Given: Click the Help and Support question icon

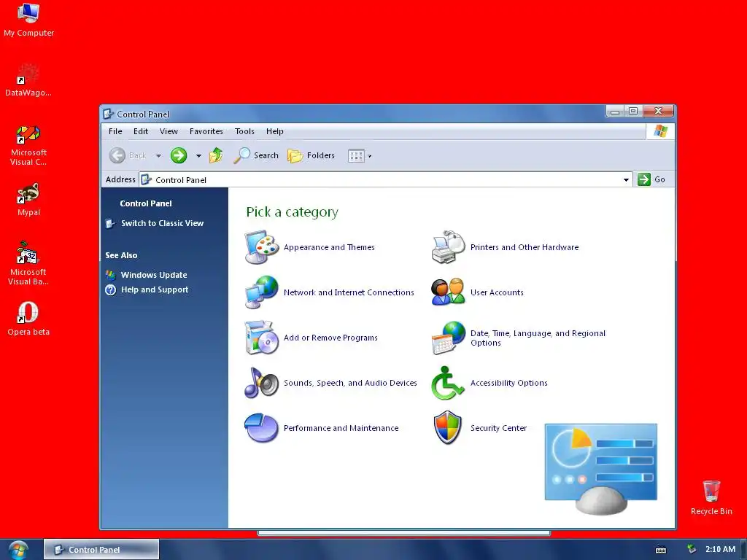Looking at the screenshot, I should 111,289.
